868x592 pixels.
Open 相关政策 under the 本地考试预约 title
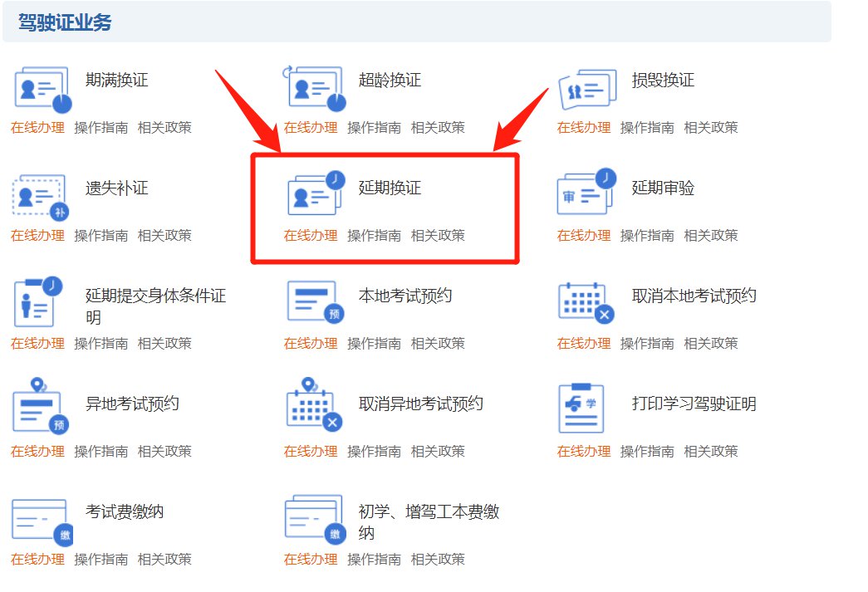tap(438, 344)
